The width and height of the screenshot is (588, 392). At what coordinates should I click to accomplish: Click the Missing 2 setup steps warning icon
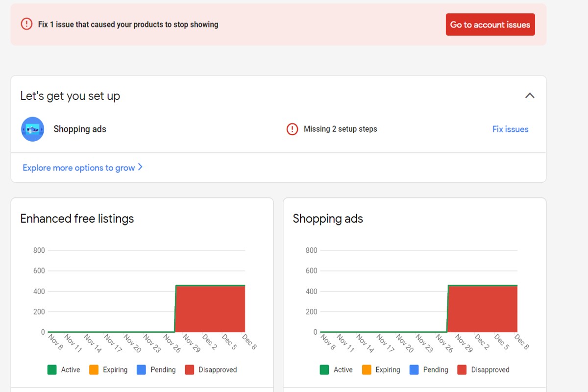point(292,129)
